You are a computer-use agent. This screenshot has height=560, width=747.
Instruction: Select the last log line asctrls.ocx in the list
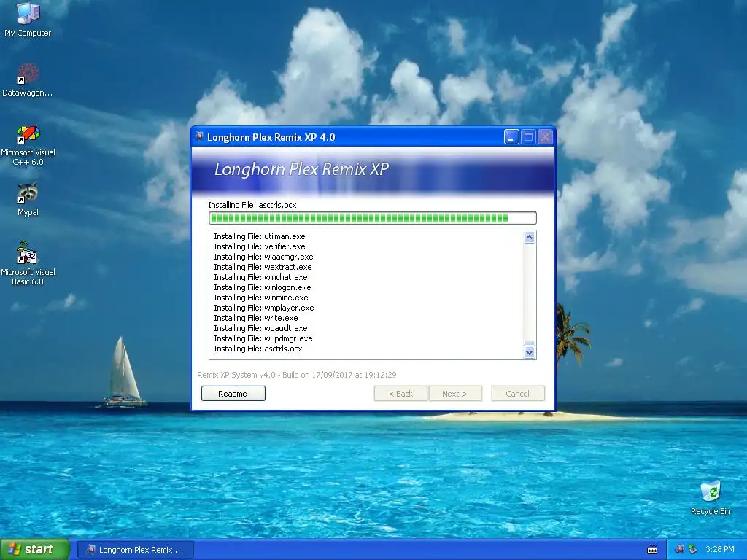[x=258, y=349]
